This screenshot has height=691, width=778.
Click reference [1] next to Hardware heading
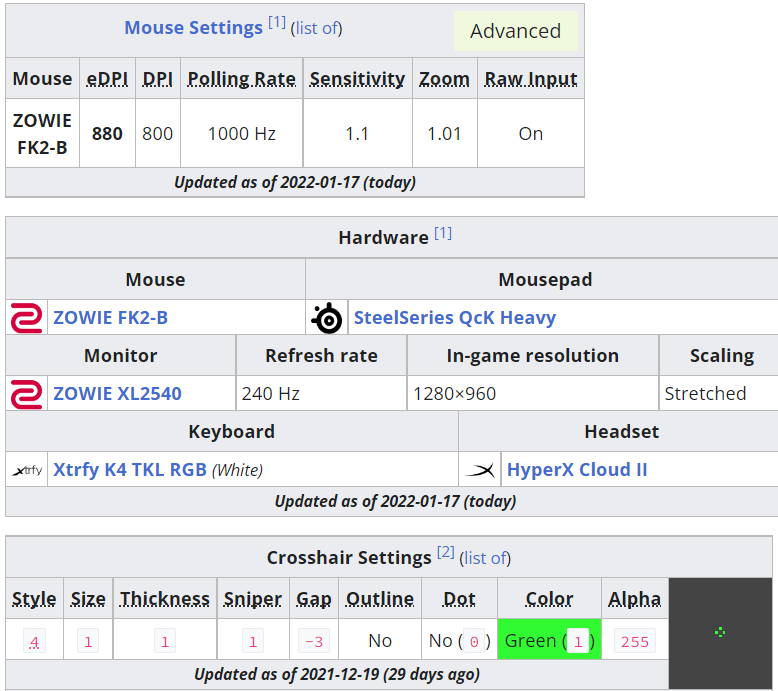point(443,233)
